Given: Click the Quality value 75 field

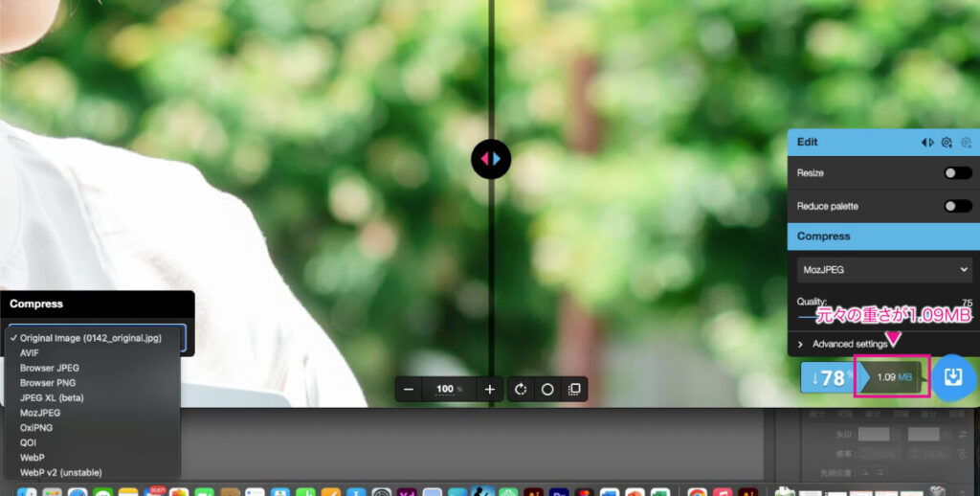Looking at the screenshot, I should coord(967,303).
